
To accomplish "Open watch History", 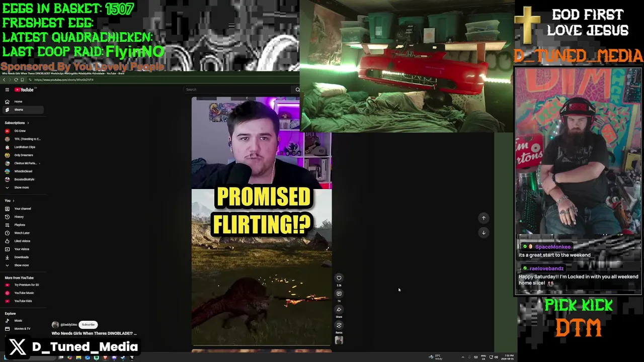I will pos(23,217).
